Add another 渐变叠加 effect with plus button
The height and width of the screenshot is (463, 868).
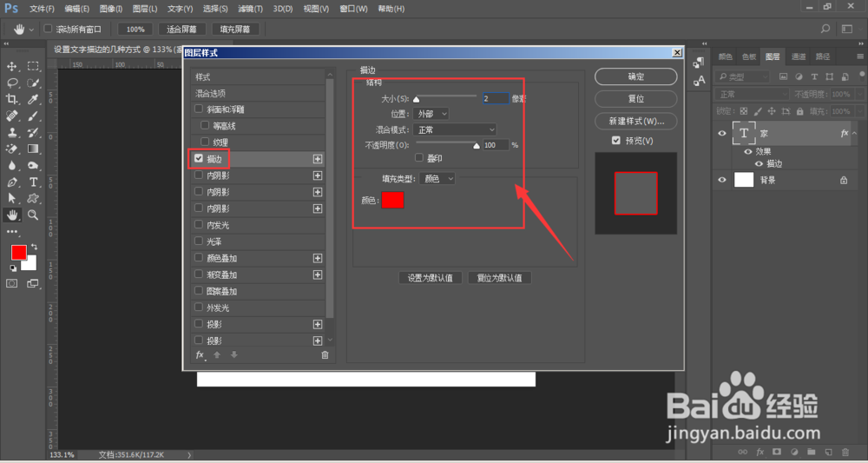point(318,274)
